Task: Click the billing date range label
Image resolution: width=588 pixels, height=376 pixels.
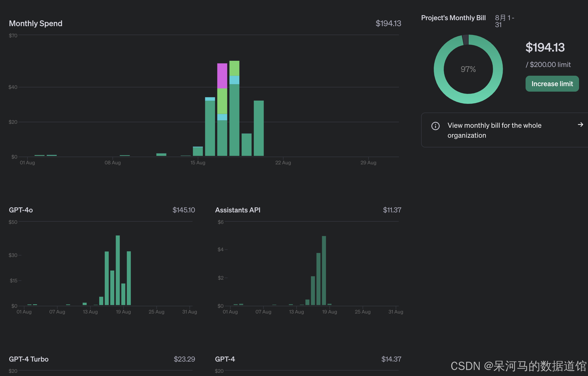Action: pyautogui.click(x=504, y=21)
